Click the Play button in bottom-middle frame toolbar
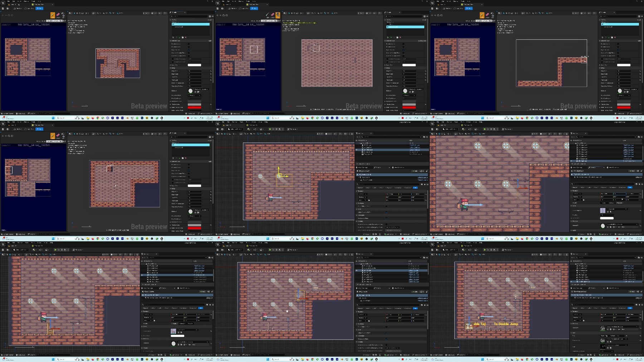644x362 pixels. (270, 250)
